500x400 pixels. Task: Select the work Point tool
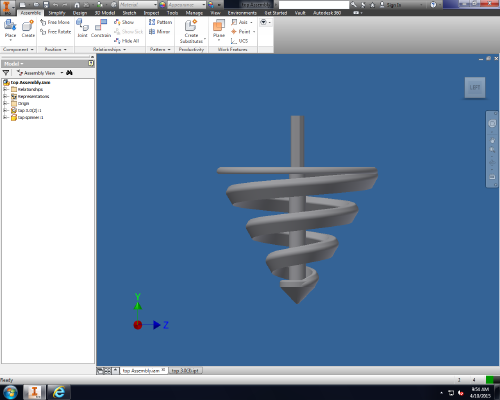tap(240, 31)
